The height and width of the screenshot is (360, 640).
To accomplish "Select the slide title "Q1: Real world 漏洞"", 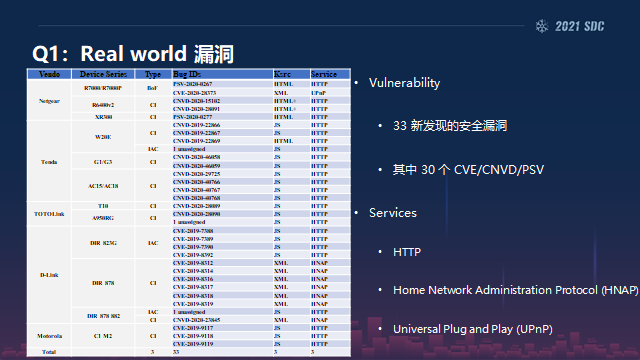I will pyautogui.click(x=133, y=54).
